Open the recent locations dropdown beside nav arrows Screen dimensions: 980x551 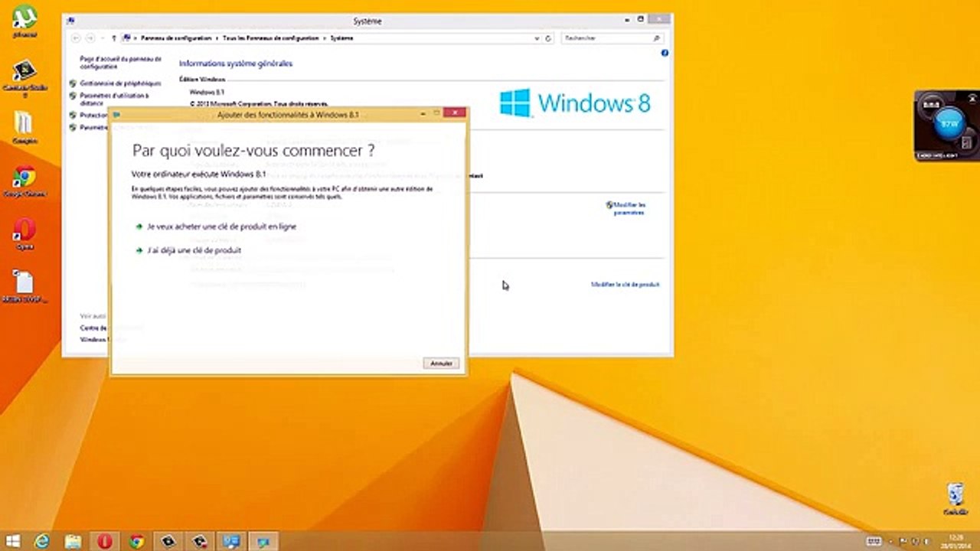tap(102, 37)
